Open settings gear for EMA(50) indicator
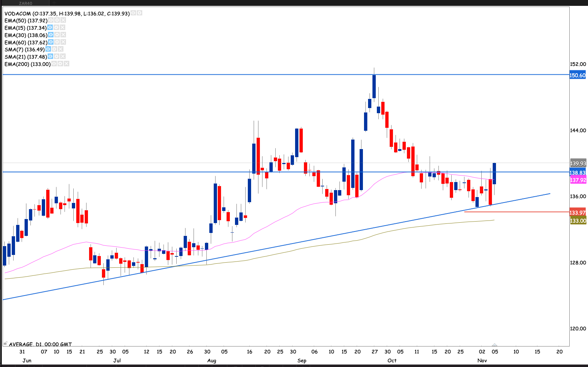This screenshot has width=588, height=367. (x=57, y=21)
